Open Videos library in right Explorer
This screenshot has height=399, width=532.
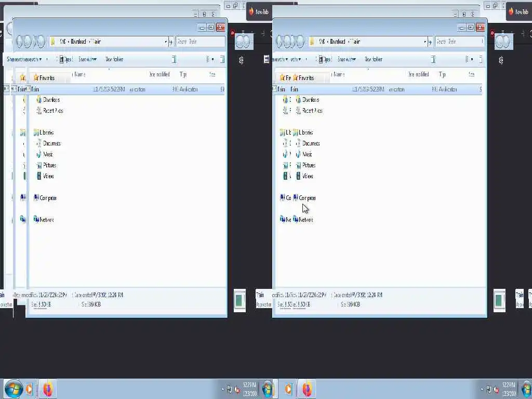[304, 176]
